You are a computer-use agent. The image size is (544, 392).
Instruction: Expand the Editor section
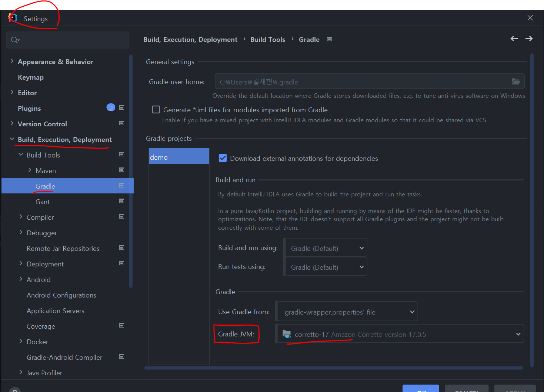pos(12,92)
